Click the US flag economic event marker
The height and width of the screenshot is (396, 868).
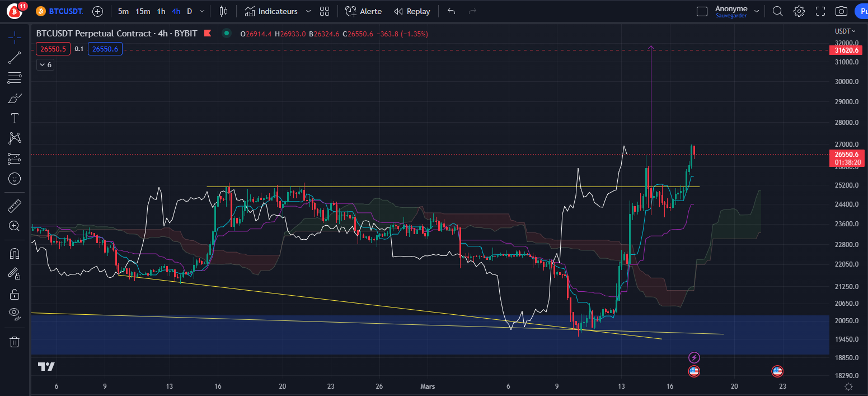(694, 371)
